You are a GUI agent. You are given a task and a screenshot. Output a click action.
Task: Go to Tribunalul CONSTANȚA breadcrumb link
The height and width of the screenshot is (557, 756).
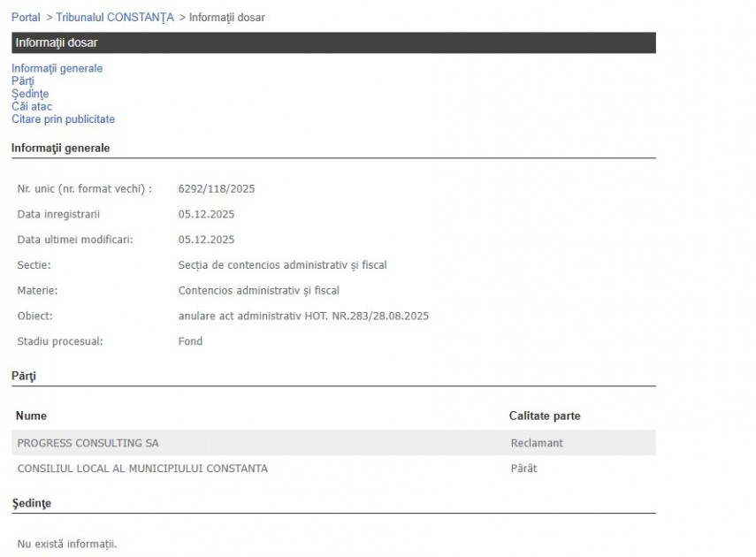coord(115,18)
